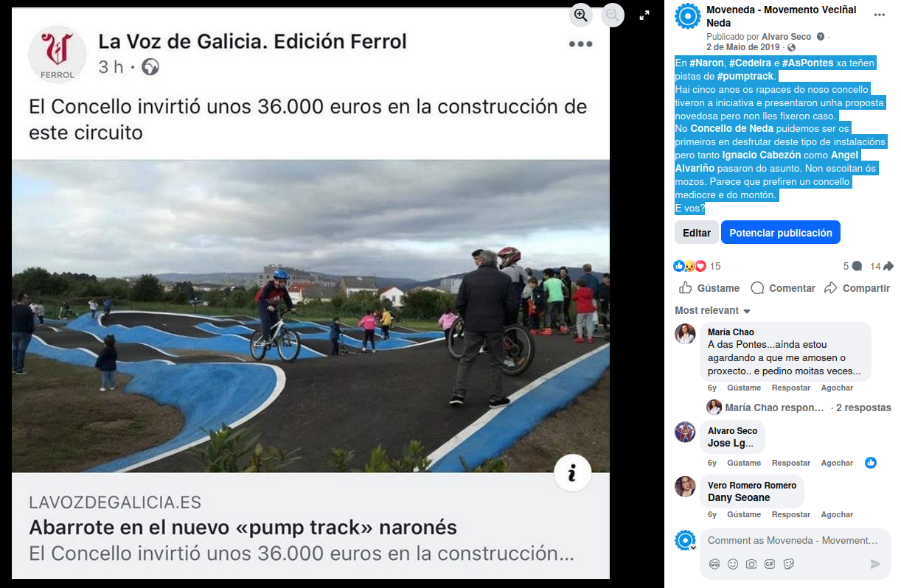Click the zoom out magnifier icon

pyautogui.click(x=613, y=15)
